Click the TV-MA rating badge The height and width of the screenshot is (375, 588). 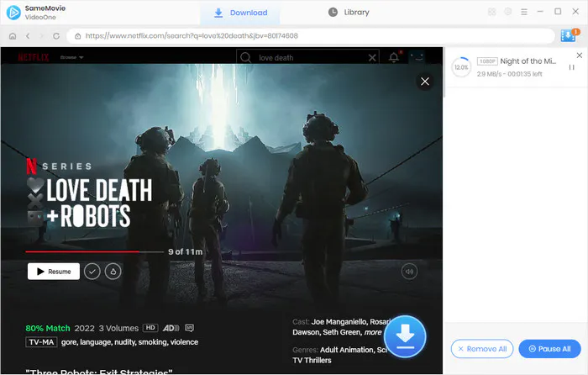pos(42,342)
